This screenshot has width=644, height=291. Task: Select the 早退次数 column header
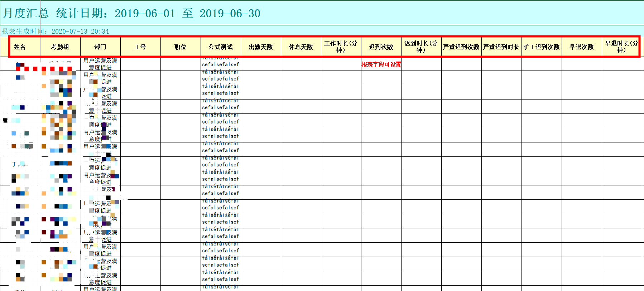(x=582, y=47)
